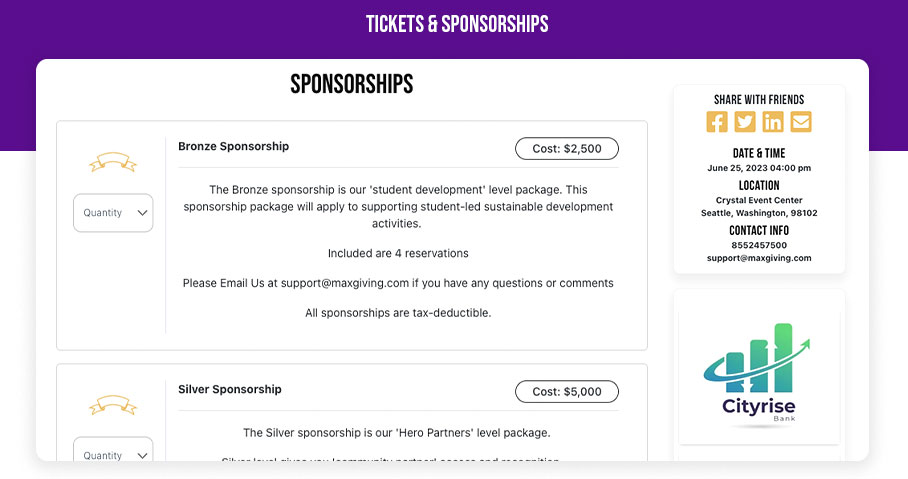
Task: Click the event date June 25, 2023
Action: 759,168
